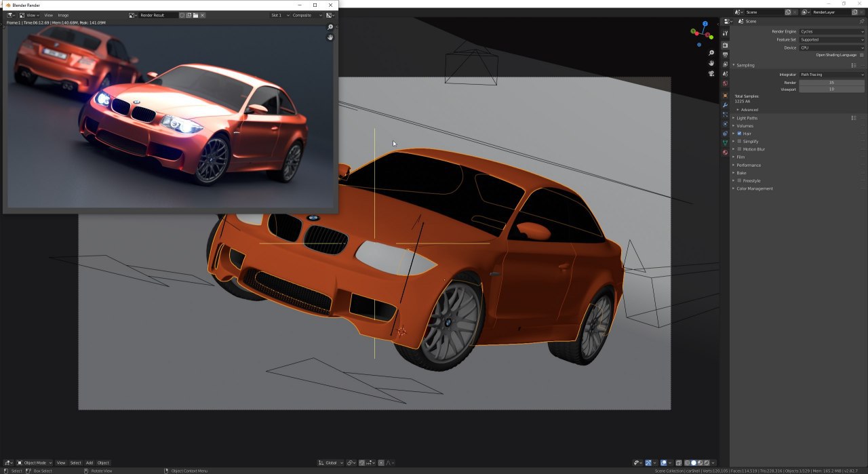Open the Render Engine dropdown

point(831,31)
